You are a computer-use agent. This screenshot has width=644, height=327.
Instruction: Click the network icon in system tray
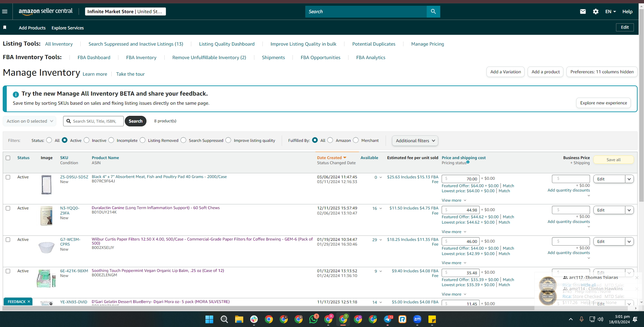[x=592, y=319]
